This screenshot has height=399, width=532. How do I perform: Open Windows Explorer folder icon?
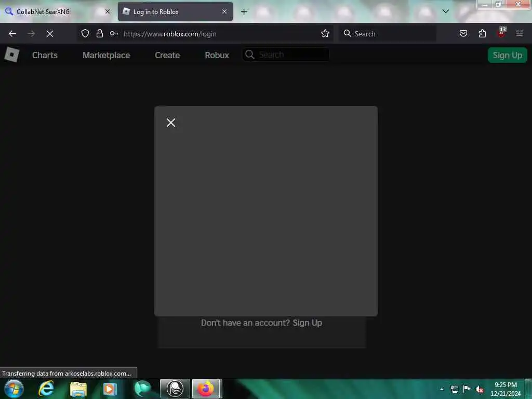(x=78, y=389)
